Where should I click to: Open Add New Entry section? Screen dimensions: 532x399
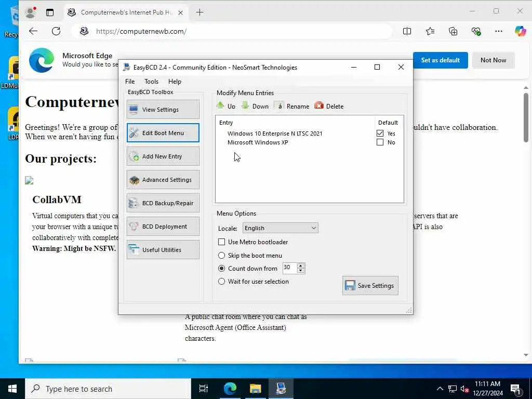pyautogui.click(x=163, y=156)
